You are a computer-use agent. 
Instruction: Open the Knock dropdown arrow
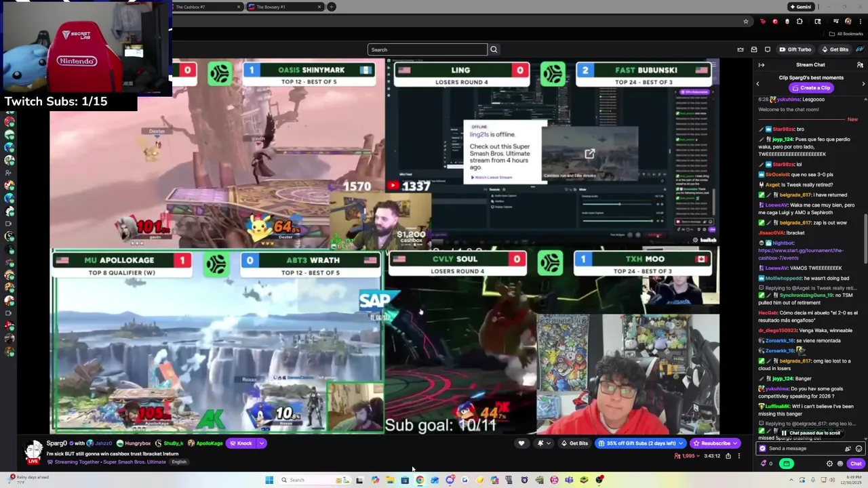click(261, 443)
